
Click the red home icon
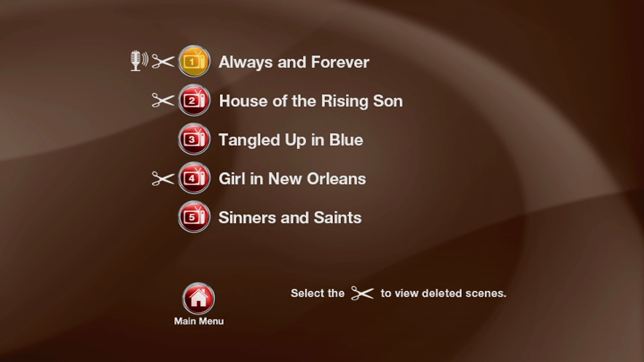198,299
